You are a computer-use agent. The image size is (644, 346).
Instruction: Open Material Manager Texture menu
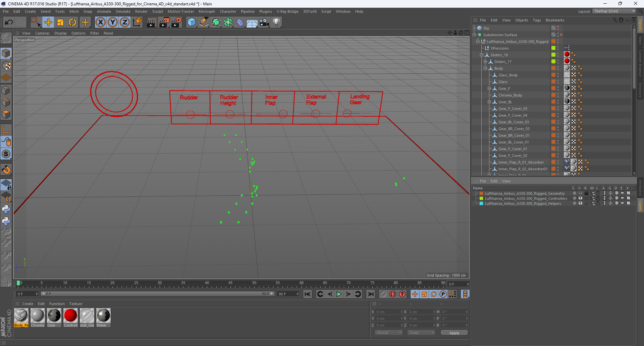coord(76,304)
